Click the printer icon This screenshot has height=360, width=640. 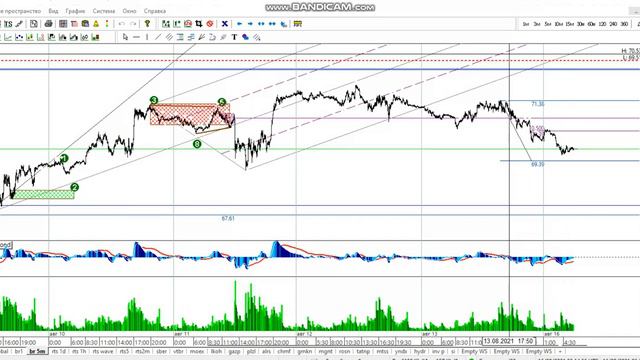tap(49, 24)
